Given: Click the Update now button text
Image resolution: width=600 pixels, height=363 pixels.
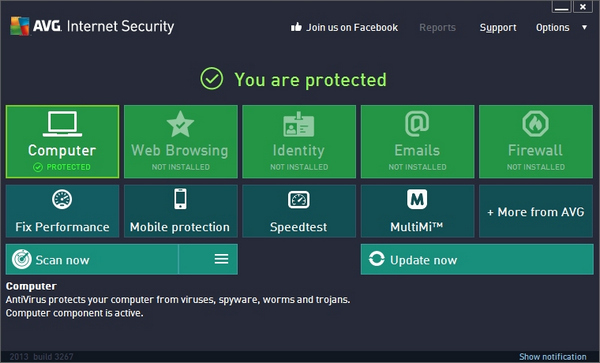Looking at the screenshot, I should pos(424,260).
